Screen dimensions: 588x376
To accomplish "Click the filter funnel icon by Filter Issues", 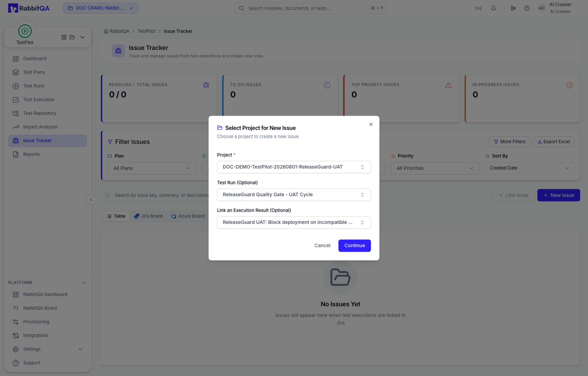I will [110, 142].
